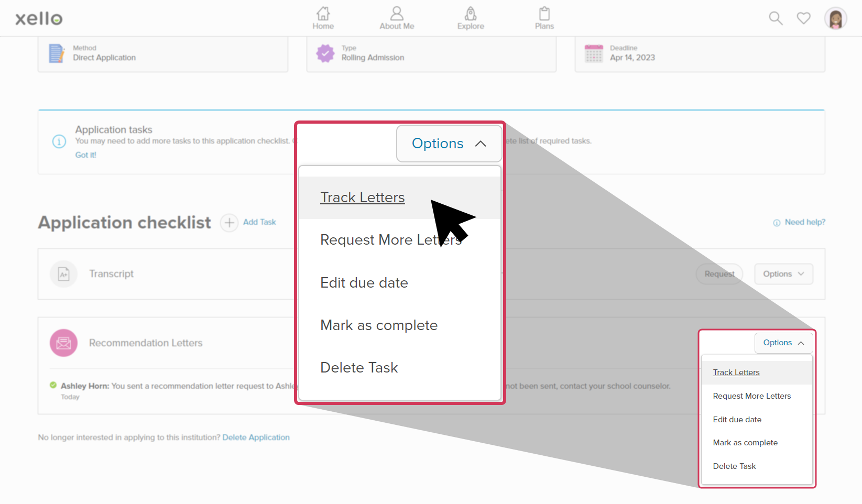
Task: Go to the Plans section
Action: click(544, 17)
